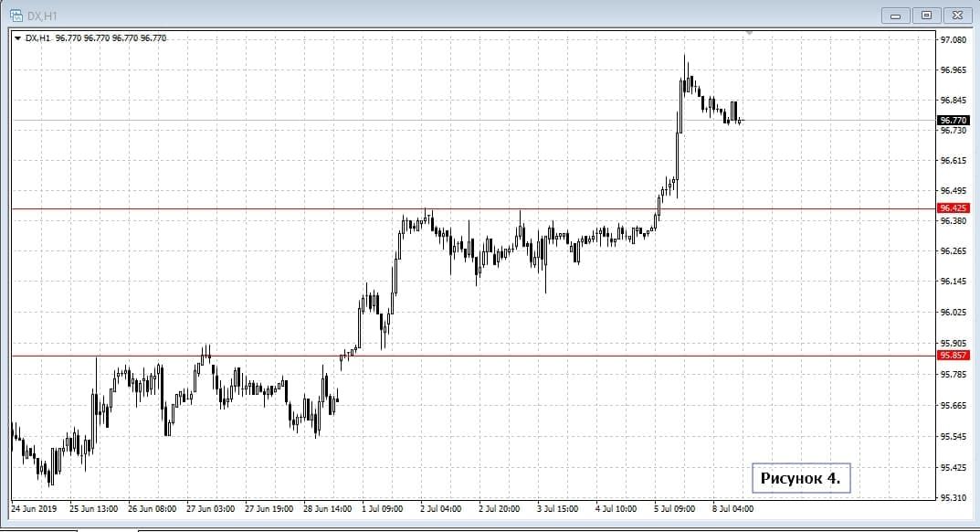980x532 pixels.
Task: Click the 8 Jul 04:00 time label
Action: coord(733,508)
